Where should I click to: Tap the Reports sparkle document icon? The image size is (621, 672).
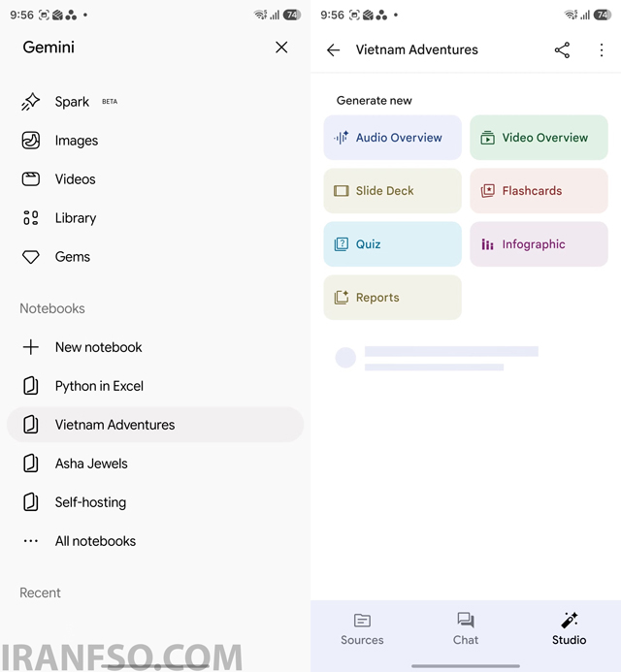pos(342,298)
